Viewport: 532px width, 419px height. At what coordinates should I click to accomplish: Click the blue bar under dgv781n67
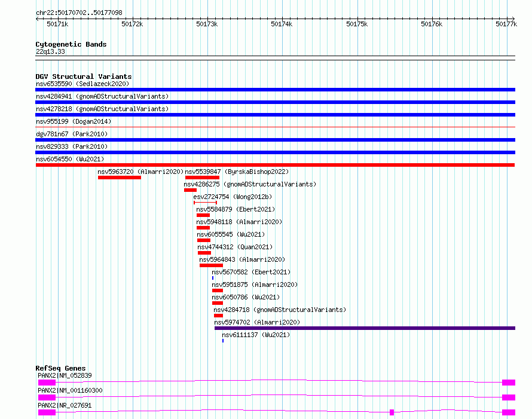click(275, 140)
